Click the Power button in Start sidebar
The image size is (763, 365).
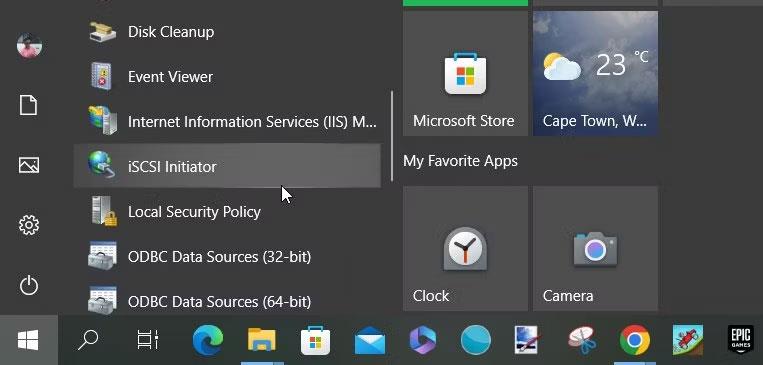click(x=29, y=285)
